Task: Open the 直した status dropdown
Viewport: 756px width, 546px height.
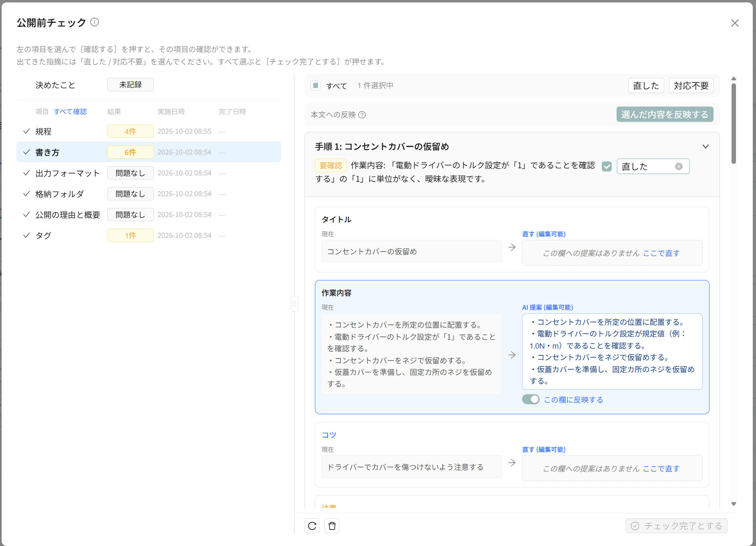Action: 653,166
